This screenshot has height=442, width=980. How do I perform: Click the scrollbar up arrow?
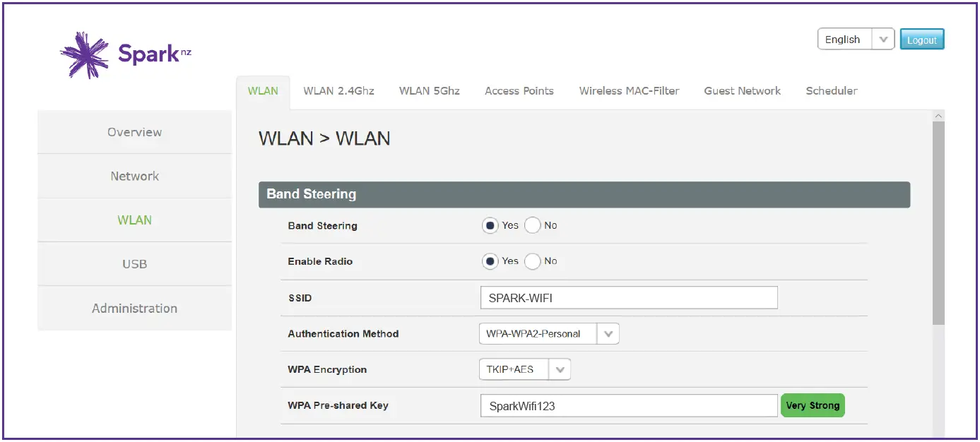(x=939, y=115)
